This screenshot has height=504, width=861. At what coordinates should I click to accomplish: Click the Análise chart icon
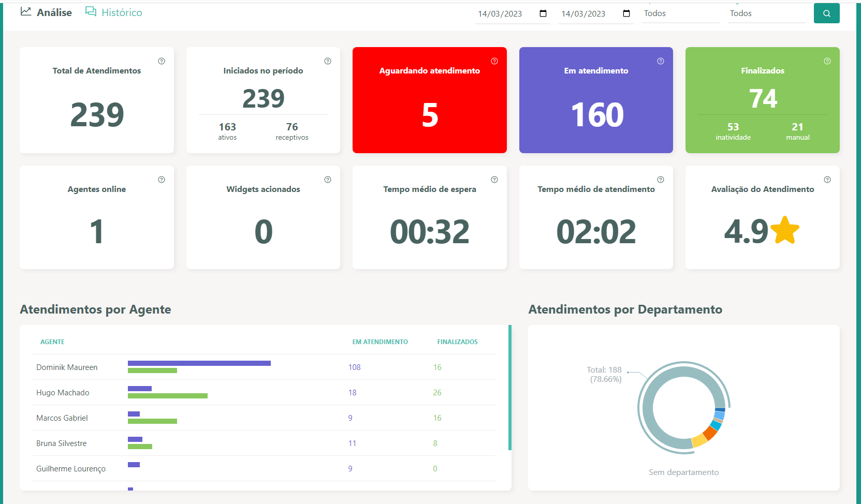pyautogui.click(x=26, y=11)
